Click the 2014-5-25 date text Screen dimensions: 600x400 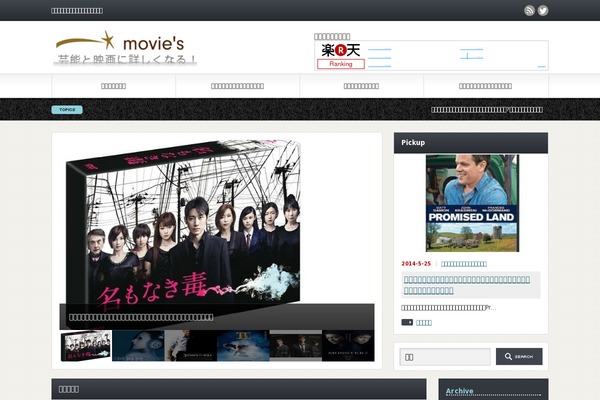[x=416, y=264]
